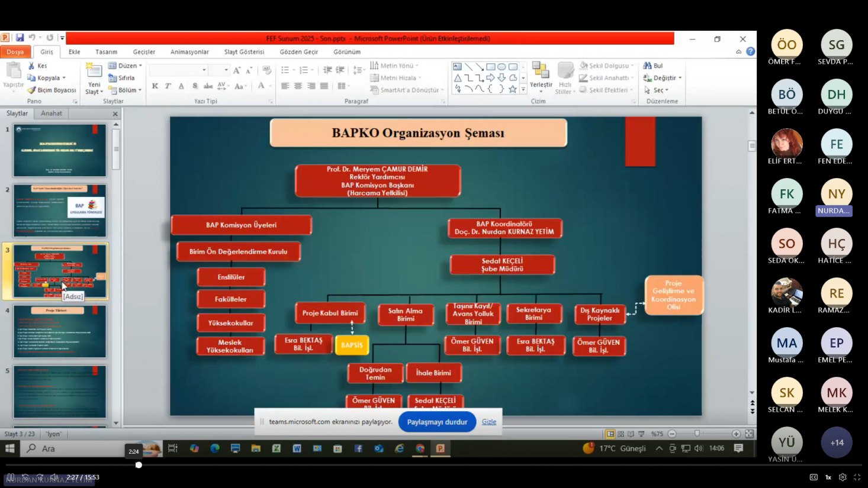The height and width of the screenshot is (488, 868).
Task: Switch to slide sorter view in status bar
Action: 621,434
